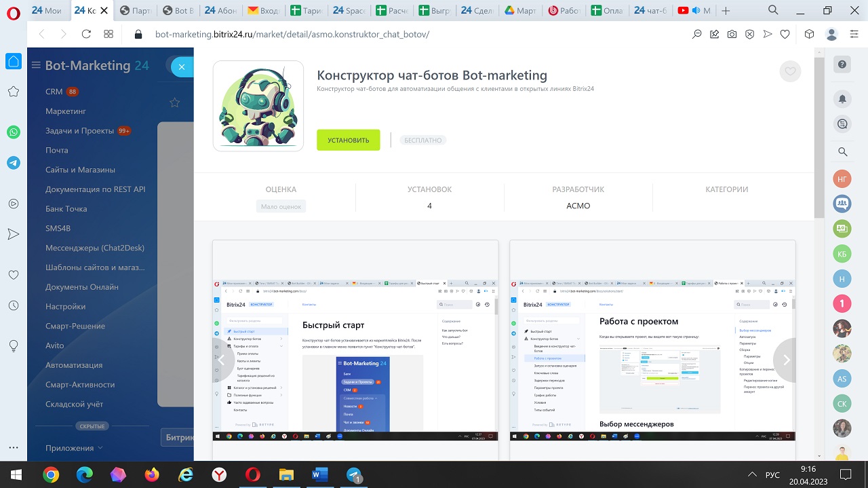
Task: Show the next screenshot with the right arrow
Action: pos(787,360)
